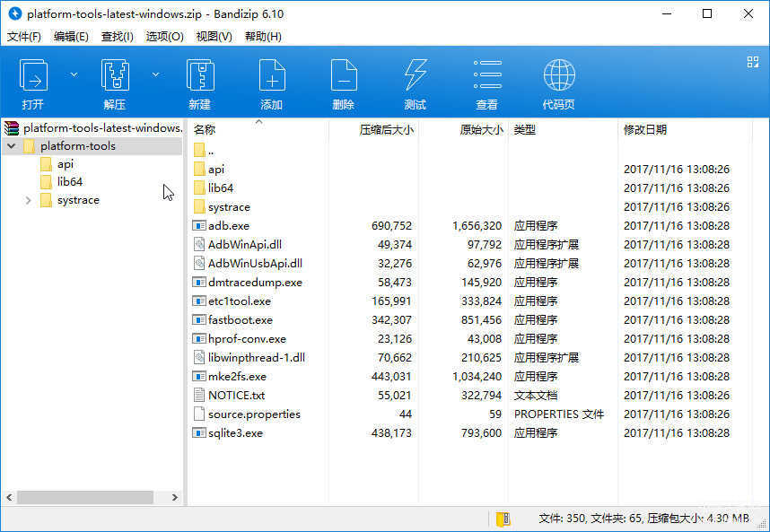Click the NOTICE.txt document icon
This screenshot has height=532, width=770.
[x=199, y=395]
